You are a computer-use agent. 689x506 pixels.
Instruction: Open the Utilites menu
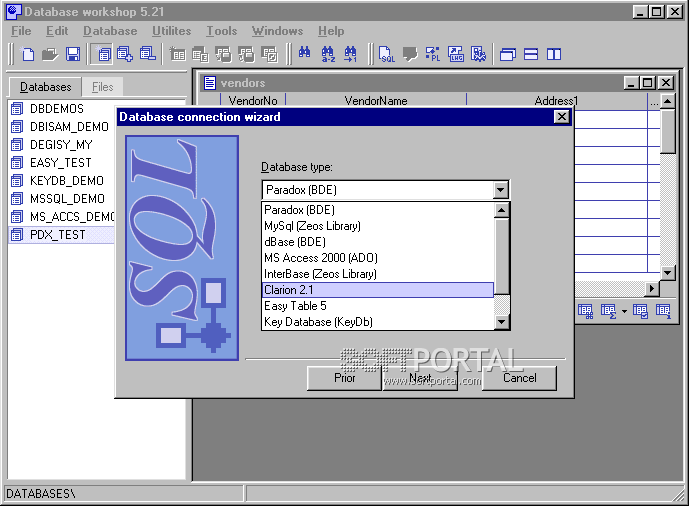171,31
